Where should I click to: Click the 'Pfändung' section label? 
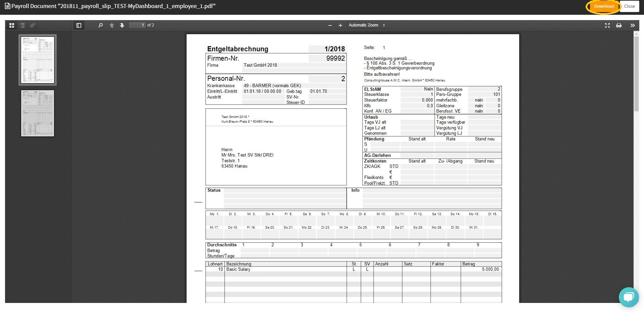click(374, 139)
